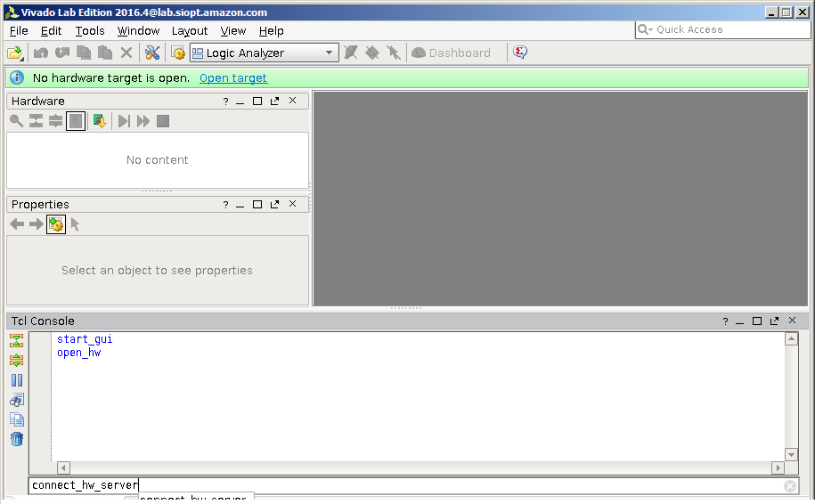
Task: Pause Tcl Console output
Action: (x=17, y=380)
